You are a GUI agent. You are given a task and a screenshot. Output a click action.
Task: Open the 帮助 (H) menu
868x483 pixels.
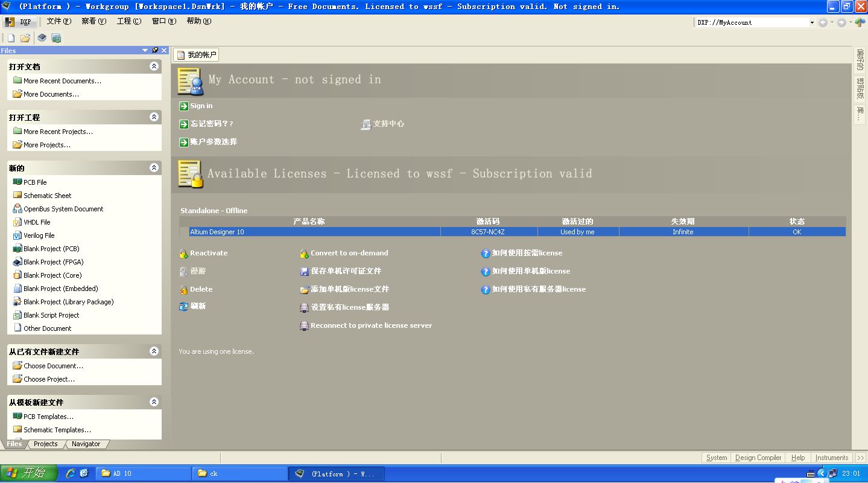click(x=198, y=21)
